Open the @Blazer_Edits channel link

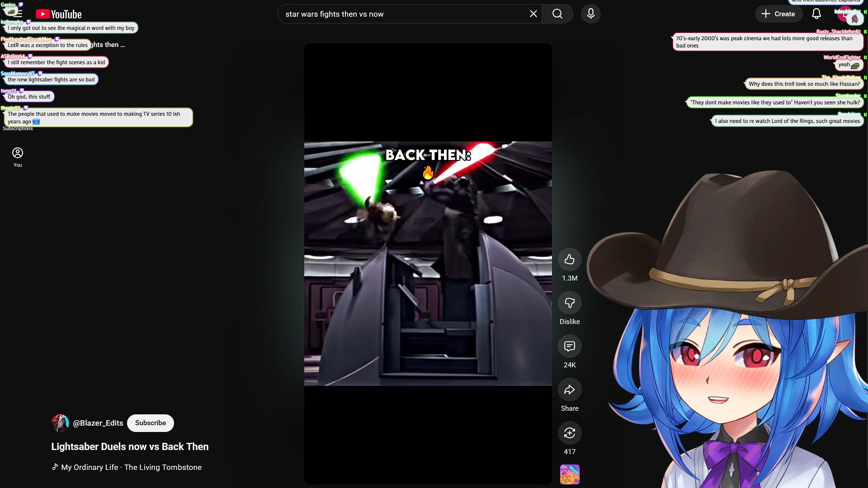click(98, 423)
